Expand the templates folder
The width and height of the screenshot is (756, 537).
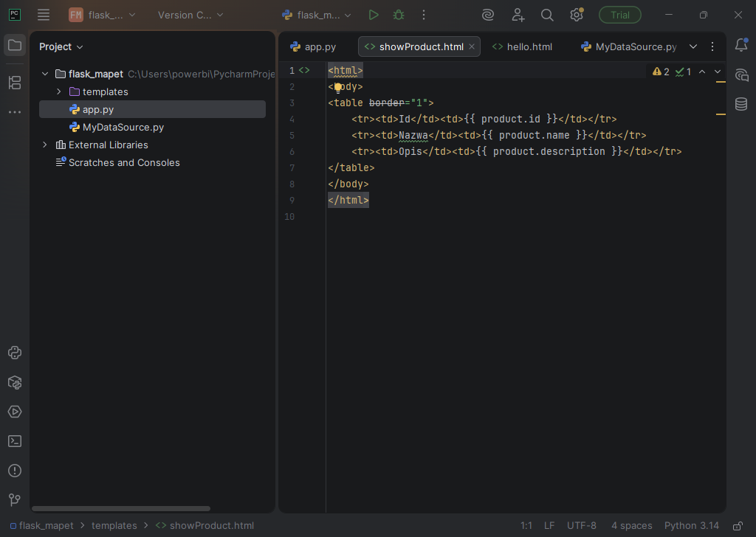tap(59, 91)
